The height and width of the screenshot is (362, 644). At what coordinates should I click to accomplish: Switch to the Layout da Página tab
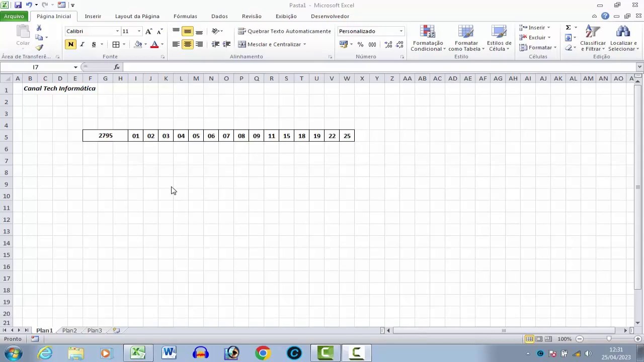point(137,16)
